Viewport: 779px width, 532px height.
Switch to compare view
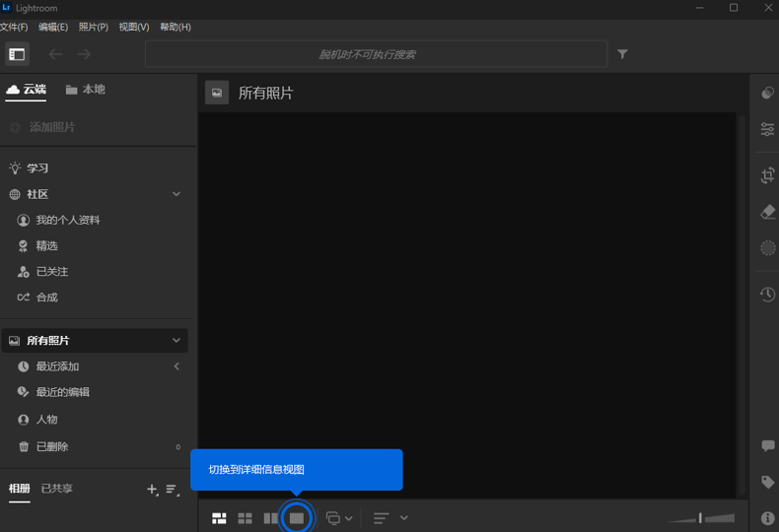(270, 518)
